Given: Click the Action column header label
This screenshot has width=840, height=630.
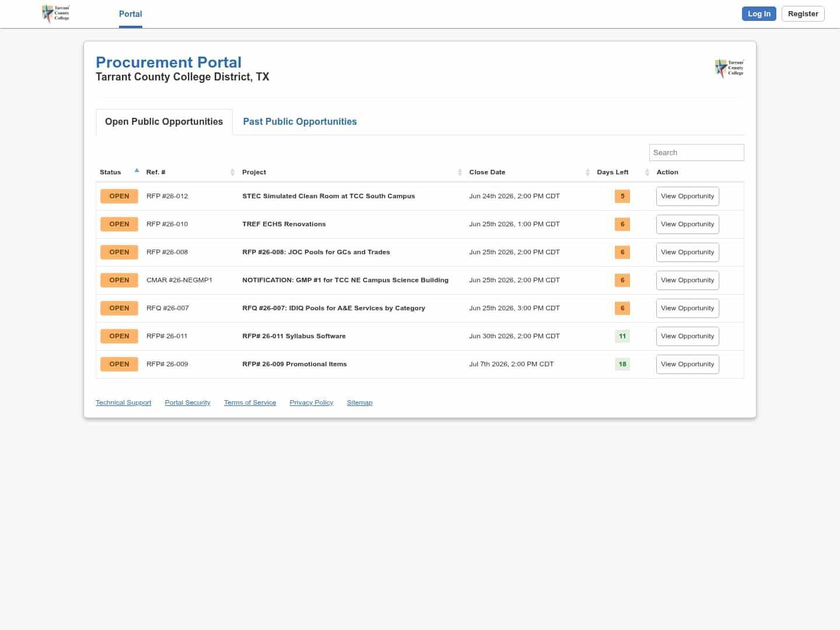Looking at the screenshot, I should click(667, 173).
